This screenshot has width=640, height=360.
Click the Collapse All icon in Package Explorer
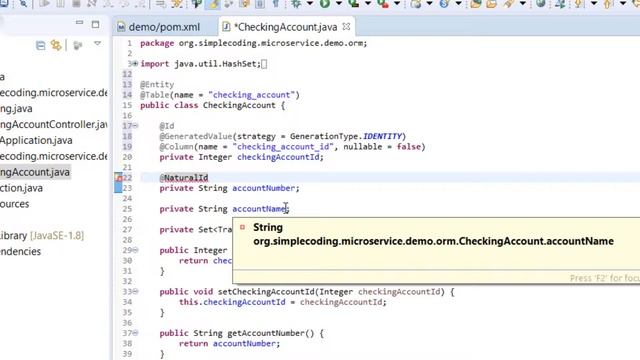pos(40,45)
